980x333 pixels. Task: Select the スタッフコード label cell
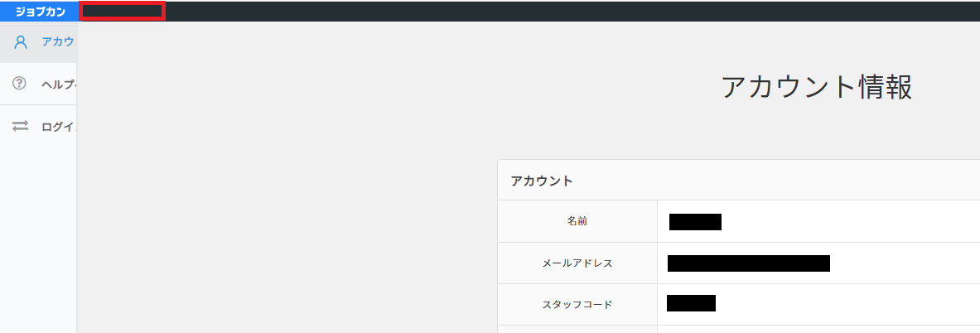(x=577, y=305)
